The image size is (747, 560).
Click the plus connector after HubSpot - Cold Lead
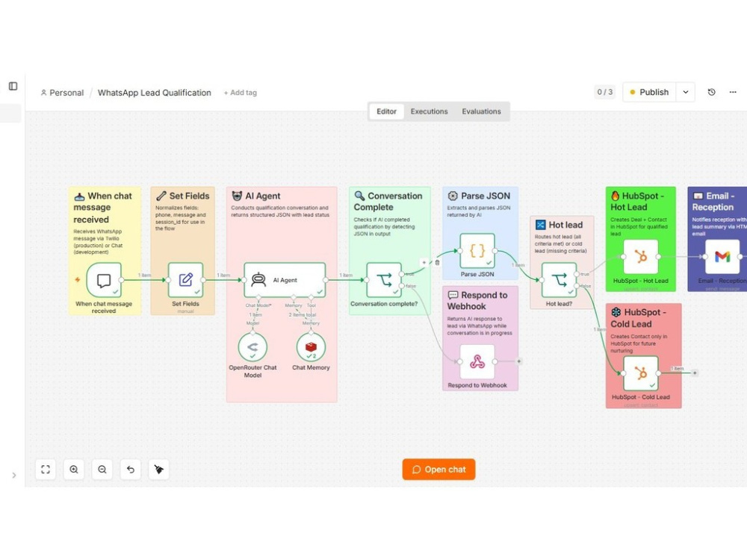click(x=695, y=373)
